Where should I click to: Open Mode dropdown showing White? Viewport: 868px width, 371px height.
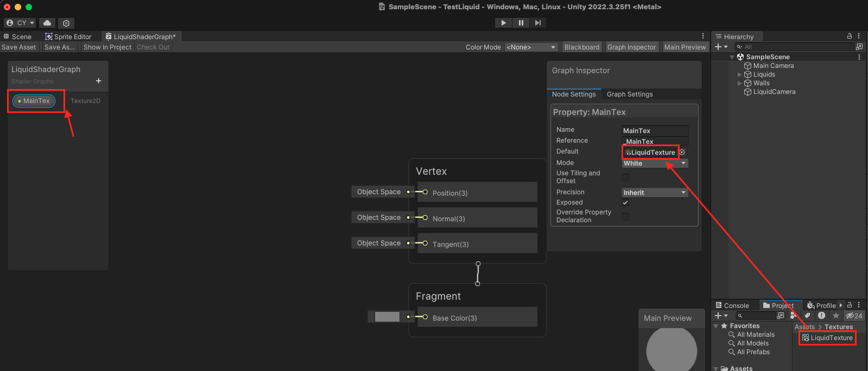coord(655,164)
